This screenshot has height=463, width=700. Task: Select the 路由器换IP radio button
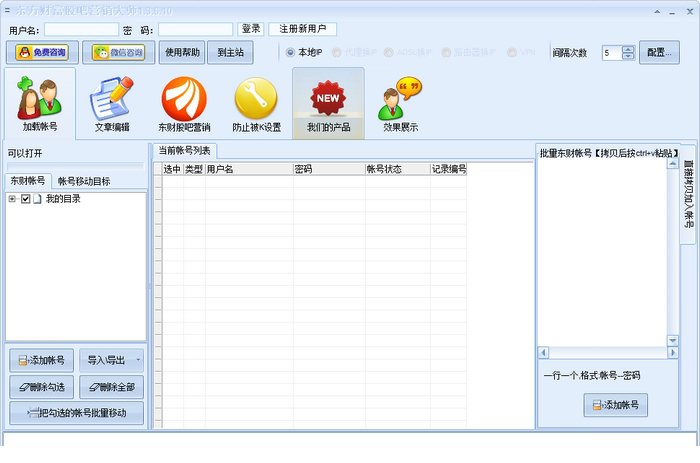[x=446, y=52]
